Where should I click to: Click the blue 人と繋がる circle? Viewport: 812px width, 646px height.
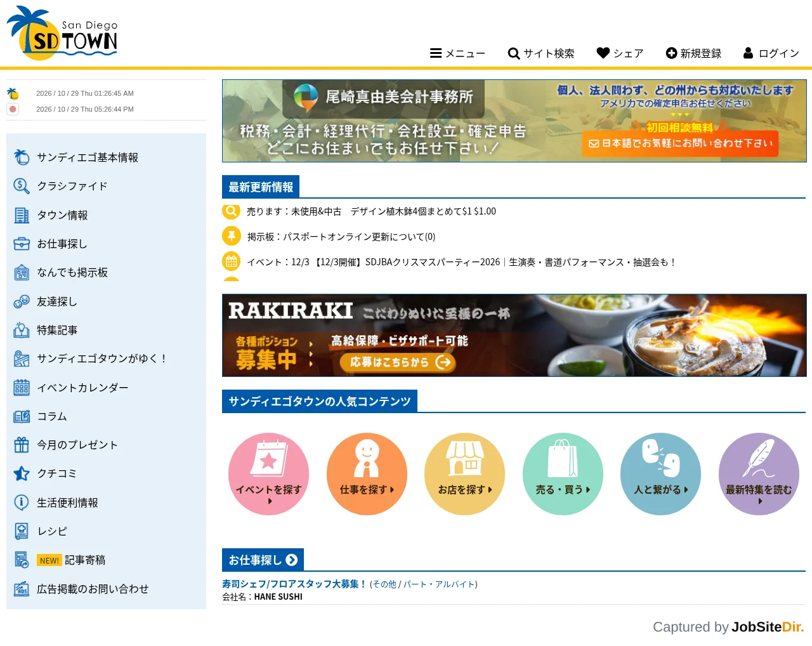tap(661, 474)
